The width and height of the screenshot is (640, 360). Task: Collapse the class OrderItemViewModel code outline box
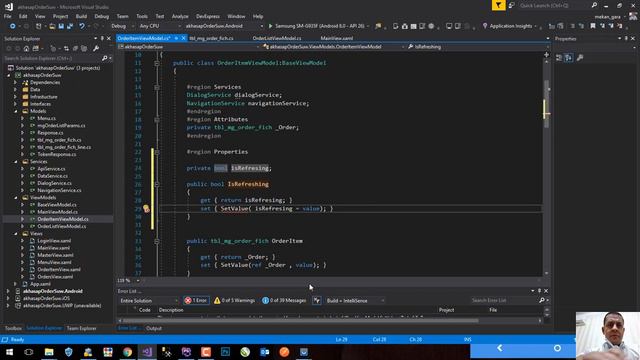157,63
